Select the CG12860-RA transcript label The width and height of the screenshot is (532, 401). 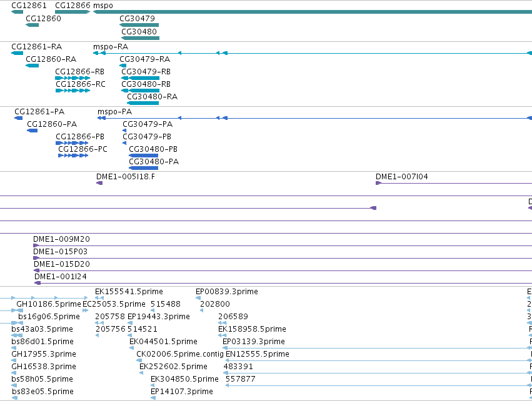coord(51,59)
